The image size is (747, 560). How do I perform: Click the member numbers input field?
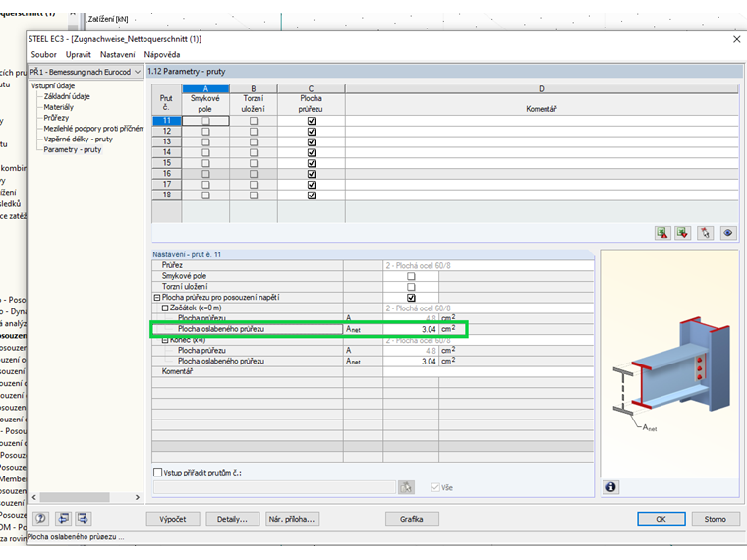274,487
